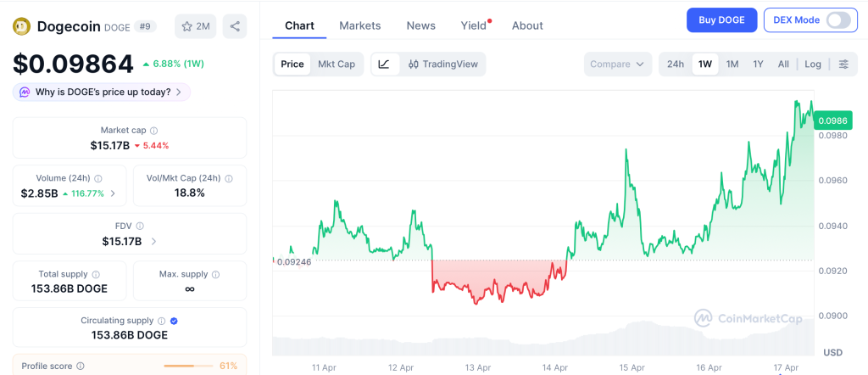
Task: Open the Compare dropdown
Action: click(618, 64)
